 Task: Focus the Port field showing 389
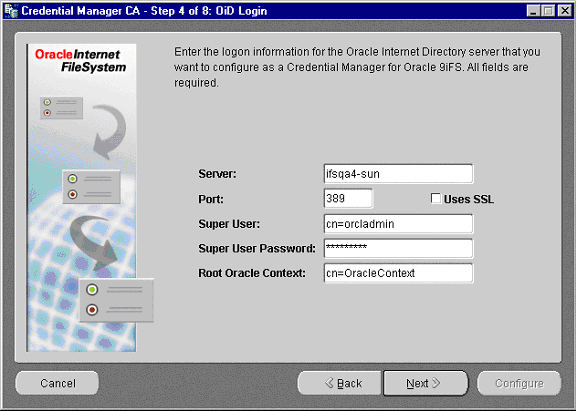pyautogui.click(x=348, y=198)
